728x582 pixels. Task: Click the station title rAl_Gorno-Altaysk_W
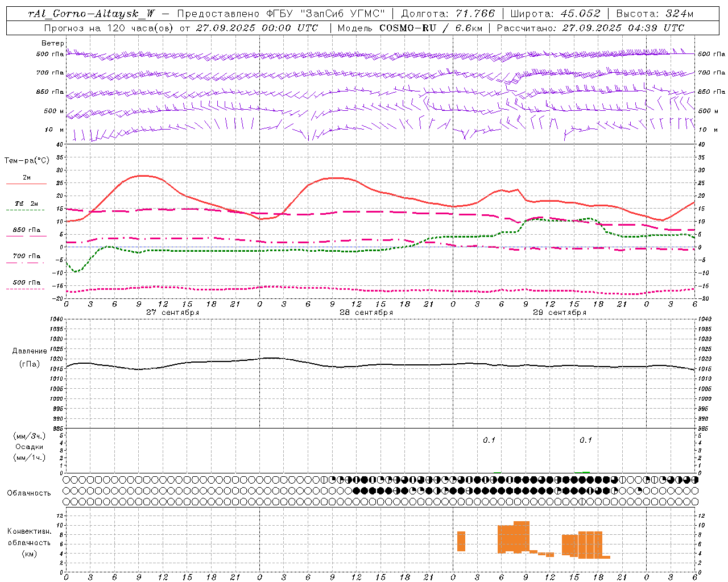(92, 14)
